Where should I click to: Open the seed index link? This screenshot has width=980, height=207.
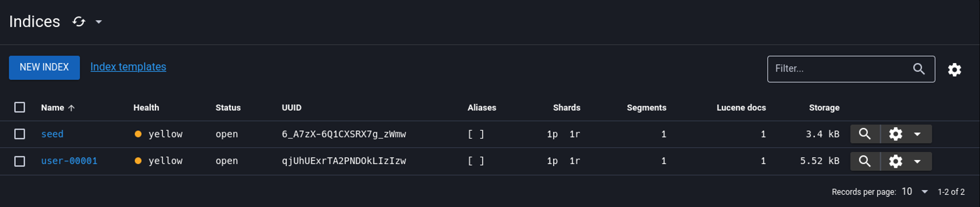coord(52,134)
